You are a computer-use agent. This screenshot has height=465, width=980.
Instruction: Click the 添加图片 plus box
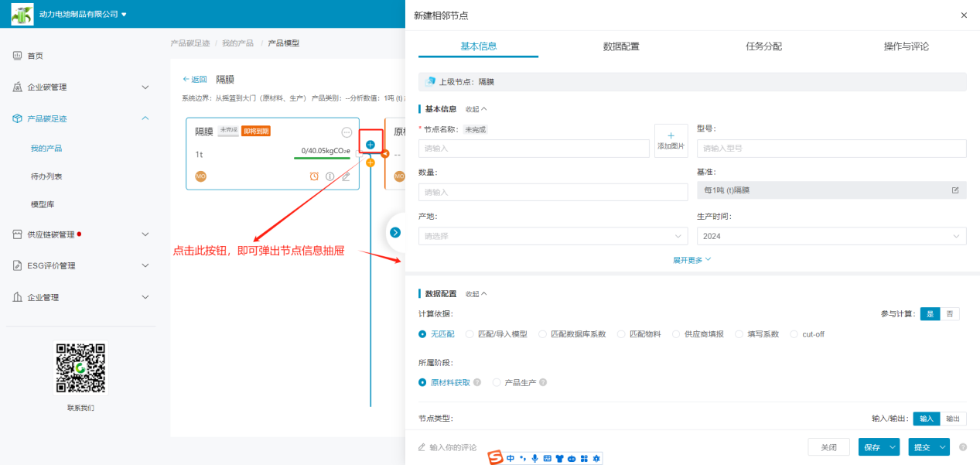click(x=671, y=140)
